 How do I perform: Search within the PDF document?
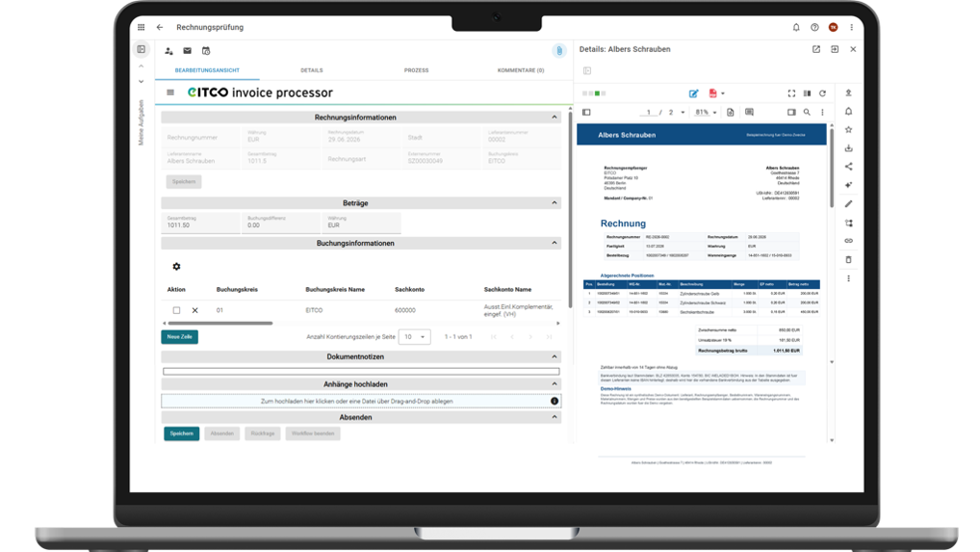(807, 113)
